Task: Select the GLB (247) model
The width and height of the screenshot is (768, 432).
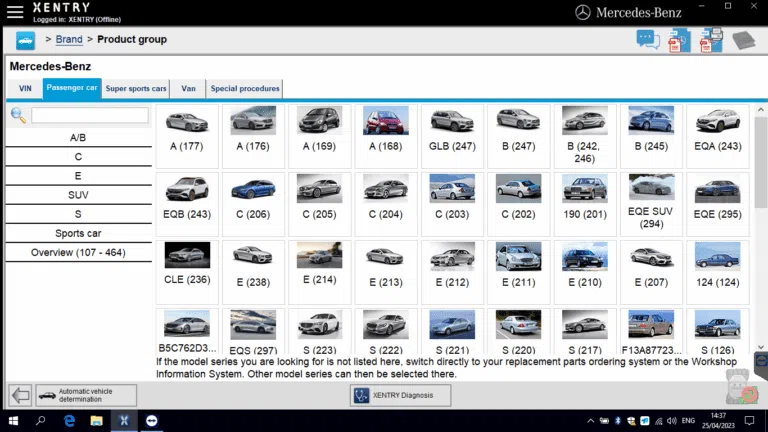Action: click(452, 136)
